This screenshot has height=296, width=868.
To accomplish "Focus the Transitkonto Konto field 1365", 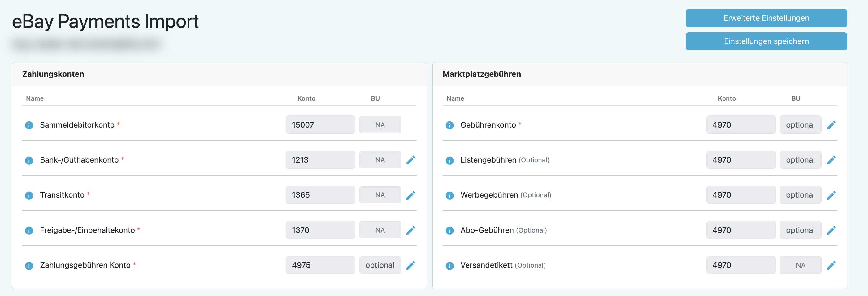I will pos(320,195).
